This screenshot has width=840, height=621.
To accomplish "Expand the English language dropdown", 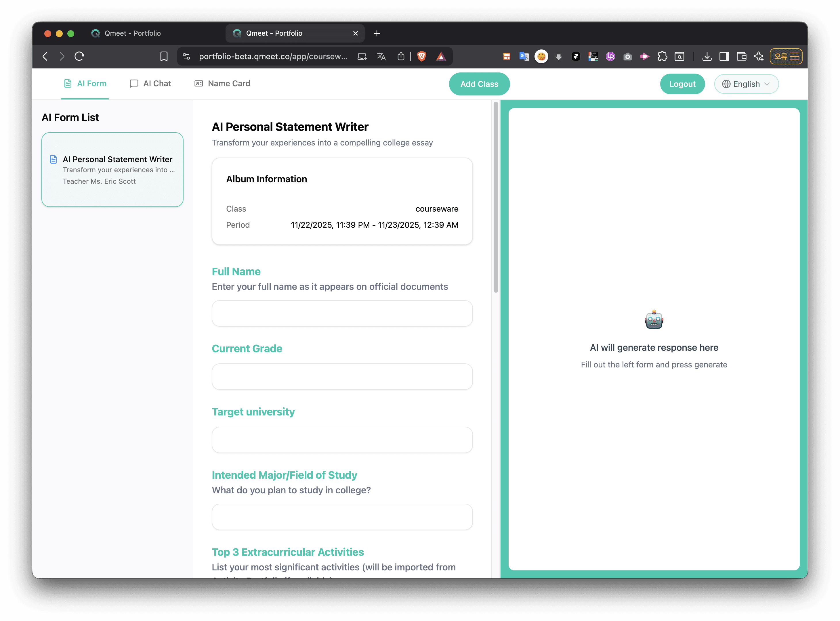I will click(746, 84).
